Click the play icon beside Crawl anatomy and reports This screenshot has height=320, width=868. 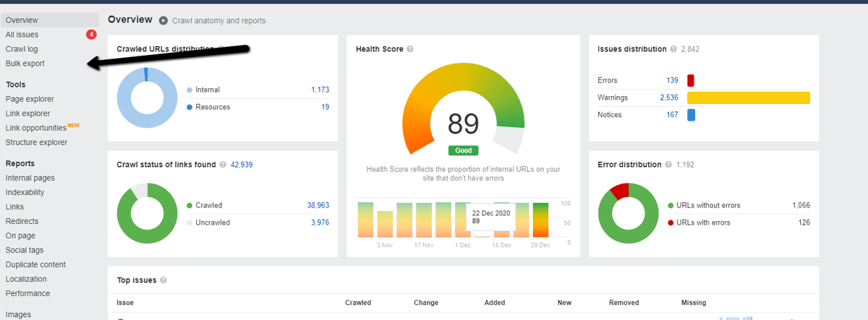[x=163, y=21]
